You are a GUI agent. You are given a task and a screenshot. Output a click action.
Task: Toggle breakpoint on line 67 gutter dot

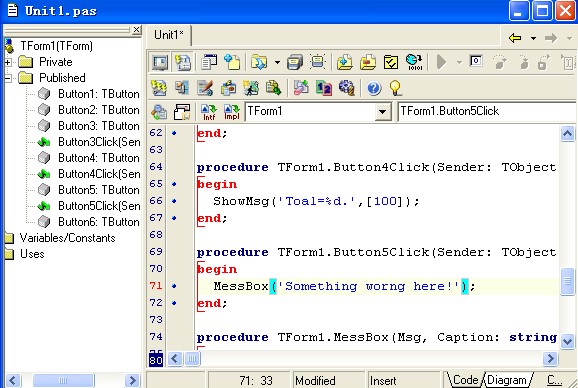click(174, 218)
